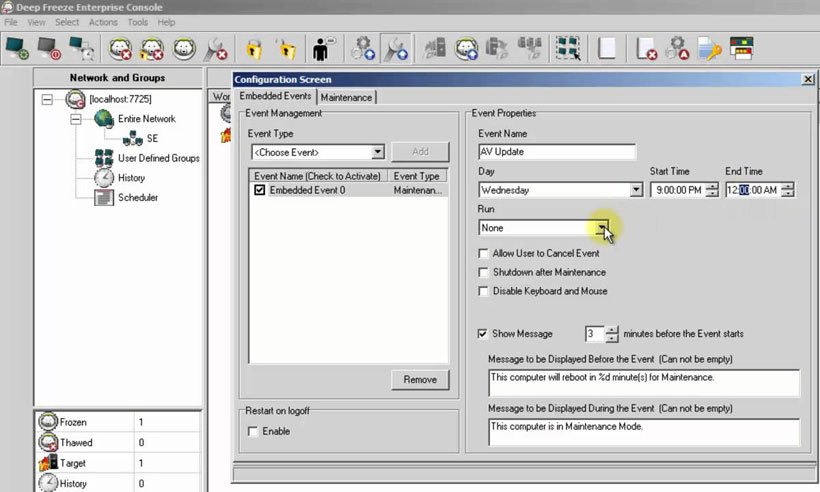Switch to the Embedded Events tab
The width and height of the screenshot is (820, 492).
[275, 96]
